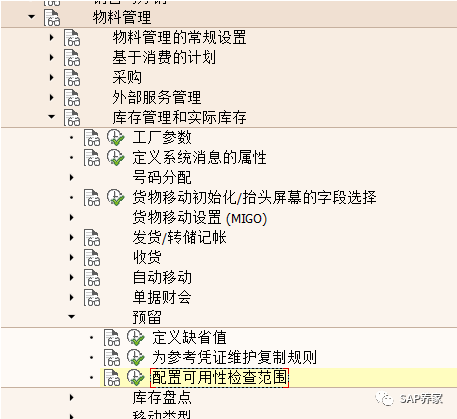Execute activity icon for 货物移动初始化/抬头屏幕的字段选择
Viewport: 457px width, 419px height.
(116, 198)
